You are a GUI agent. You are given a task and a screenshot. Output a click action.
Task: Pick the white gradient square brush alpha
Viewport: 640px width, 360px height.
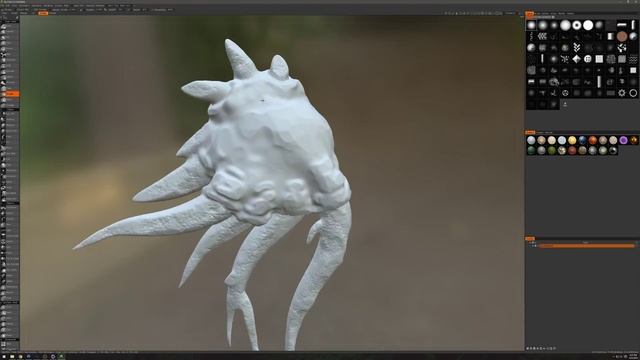[x=610, y=36]
